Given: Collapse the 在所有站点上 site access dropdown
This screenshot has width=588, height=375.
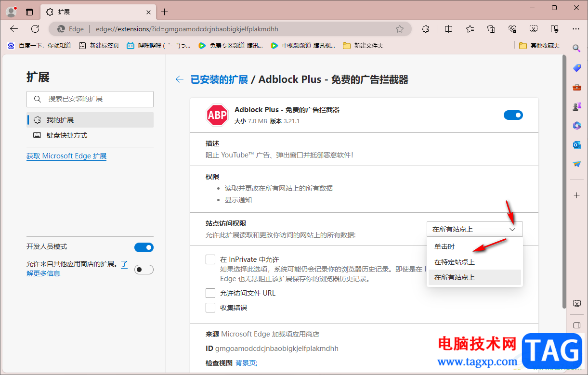Looking at the screenshot, I should [474, 229].
